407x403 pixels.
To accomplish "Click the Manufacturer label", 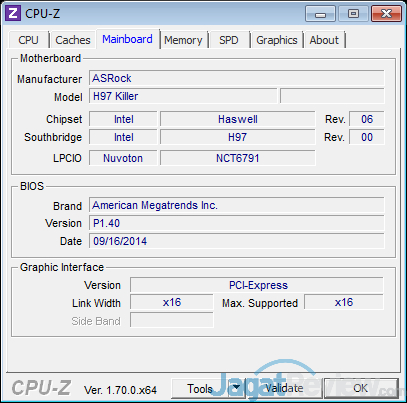I will click(x=50, y=79).
